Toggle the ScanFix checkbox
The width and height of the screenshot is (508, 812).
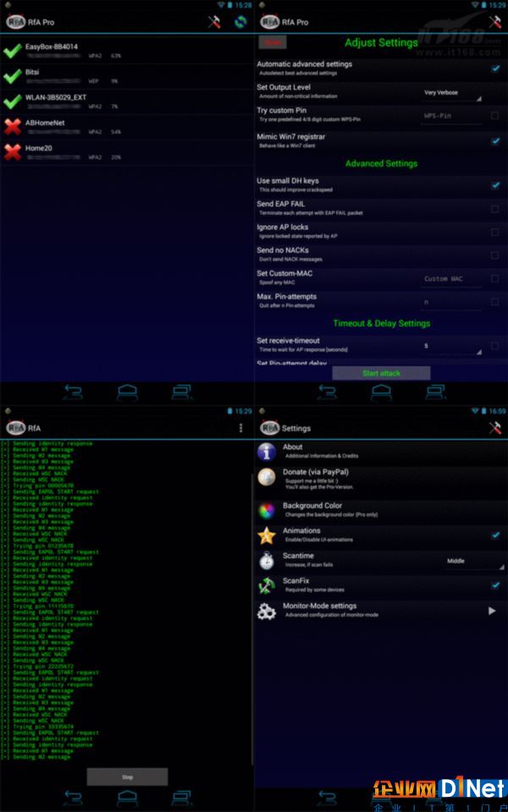pos(495,585)
